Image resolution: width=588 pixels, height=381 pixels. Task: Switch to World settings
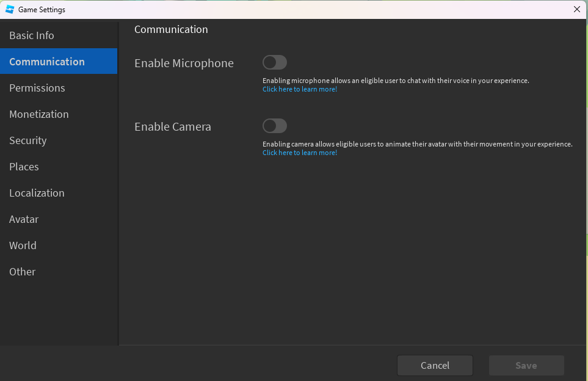click(x=59, y=245)
